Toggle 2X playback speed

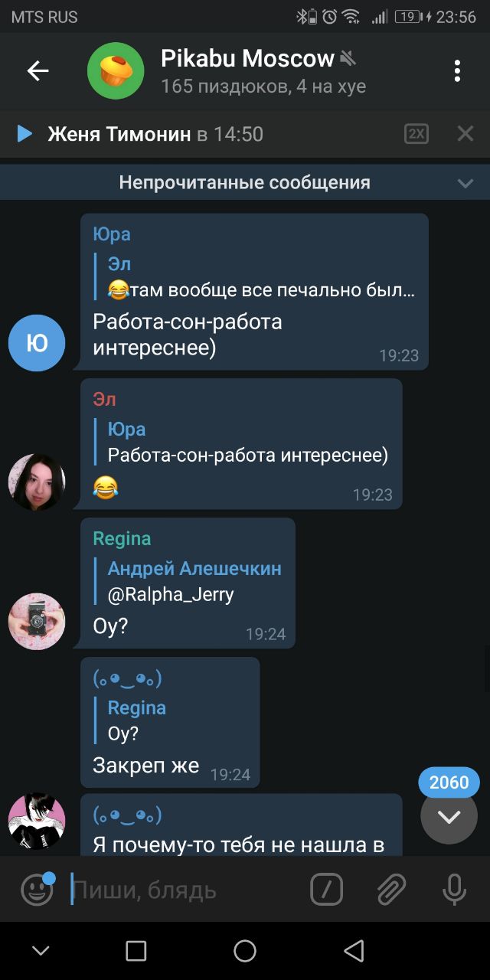coord(416,134)
